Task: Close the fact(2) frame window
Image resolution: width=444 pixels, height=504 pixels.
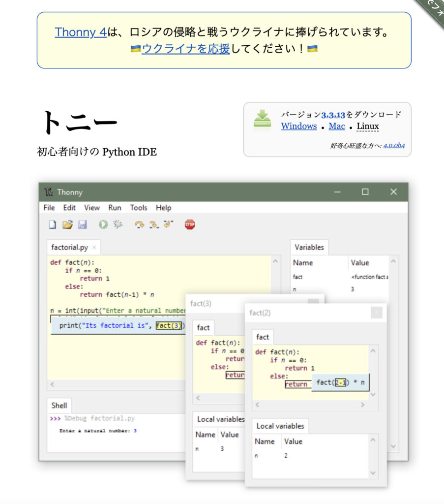Action: (376, 313)
